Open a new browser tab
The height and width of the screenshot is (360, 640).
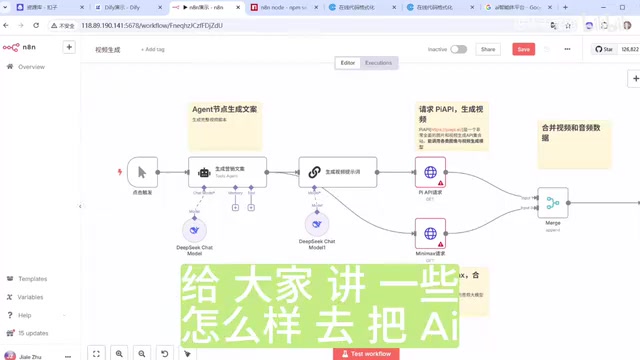pos(565,7)
